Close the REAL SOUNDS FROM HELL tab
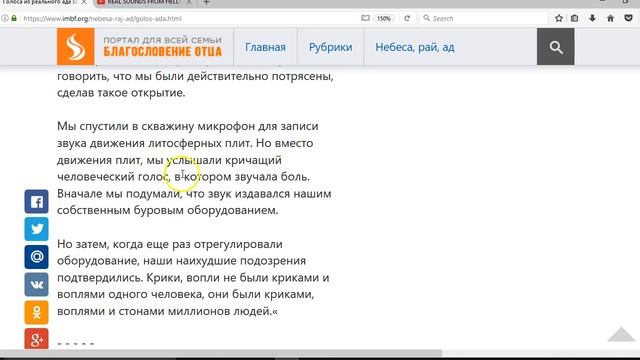Screen dimensions: 640x360 click(189, 2)
